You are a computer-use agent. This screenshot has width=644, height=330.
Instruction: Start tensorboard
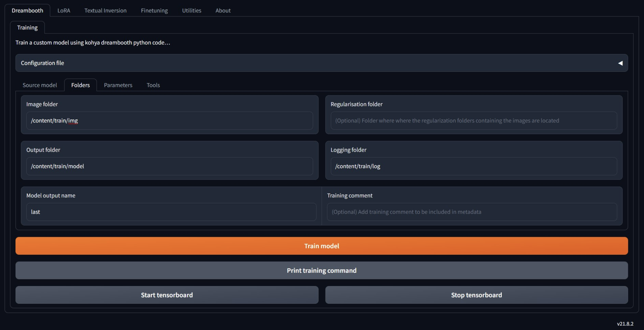pos(167,295)
